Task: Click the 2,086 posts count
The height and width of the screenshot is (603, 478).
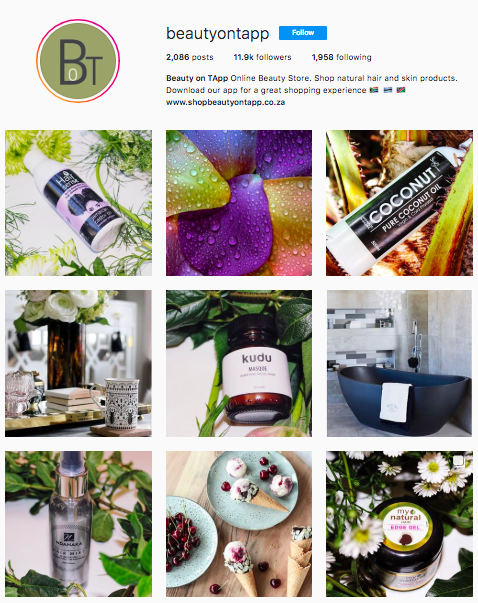Action: 190,57
